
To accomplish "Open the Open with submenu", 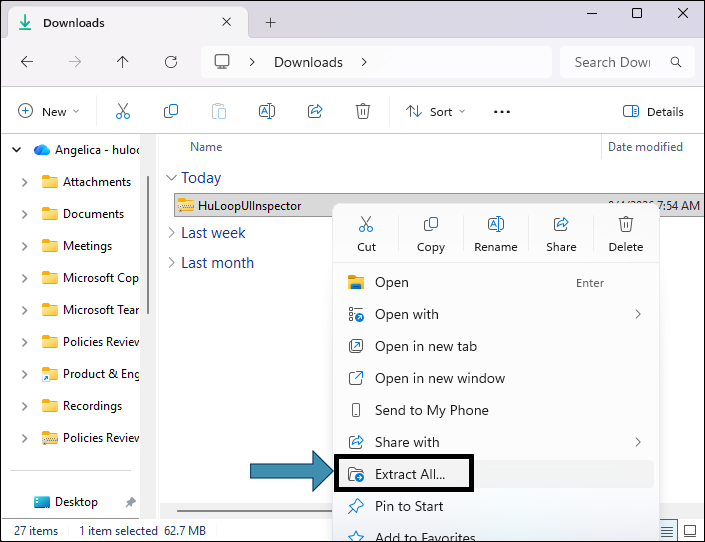I will (496, 314).
